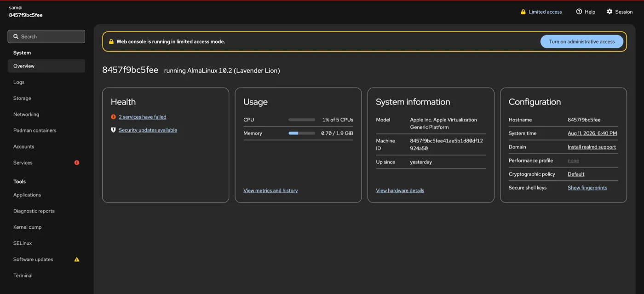This screenshot has width=644, height=294.
Task: Click the Help question mark icon
Action: click(x=579, y=12)
